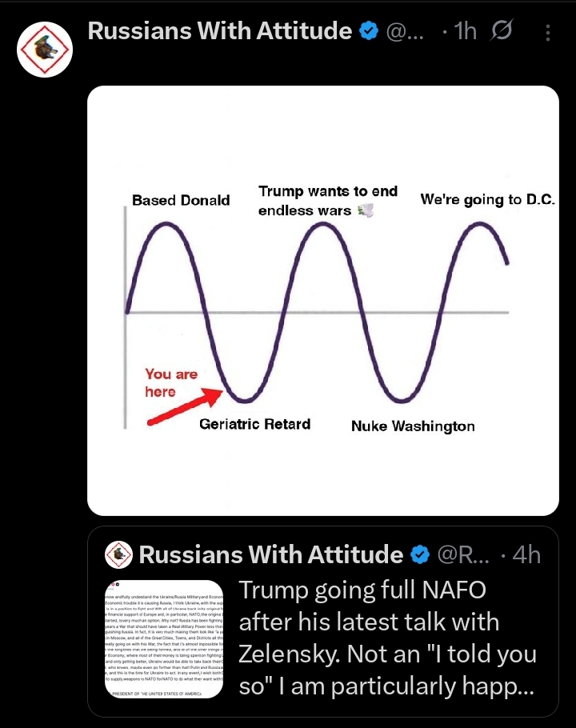Open the quoted post's 4h timestamp
Screen dimensions: 576x728
coord(526,555)
